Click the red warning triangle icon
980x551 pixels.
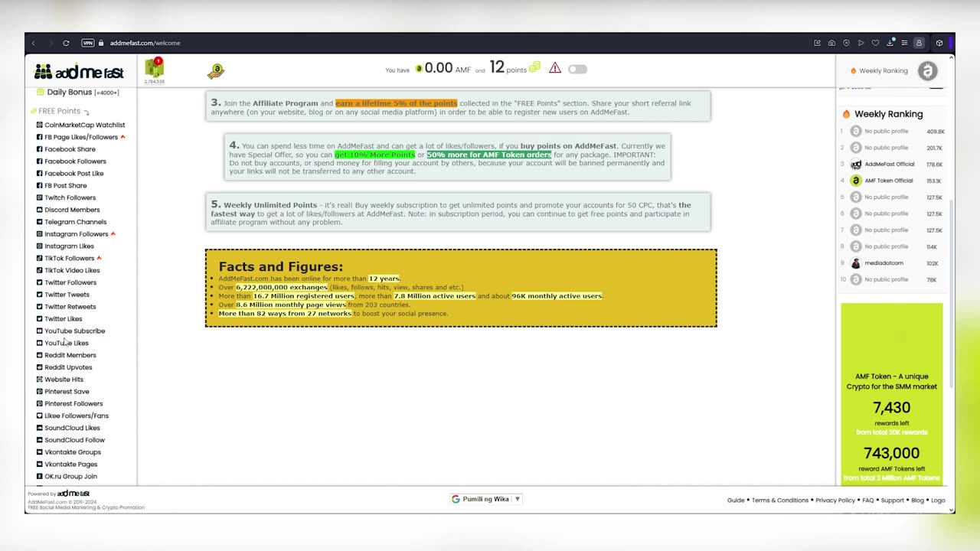click(555, 68)
